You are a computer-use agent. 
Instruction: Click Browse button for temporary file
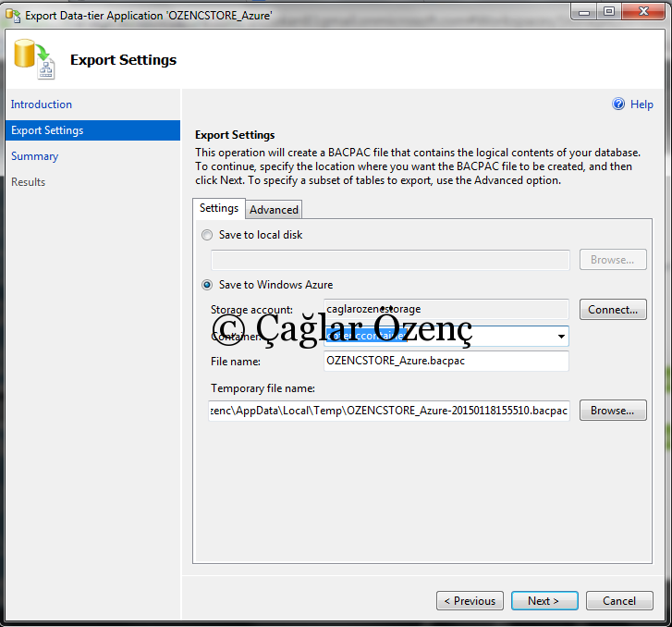(613, 411)
